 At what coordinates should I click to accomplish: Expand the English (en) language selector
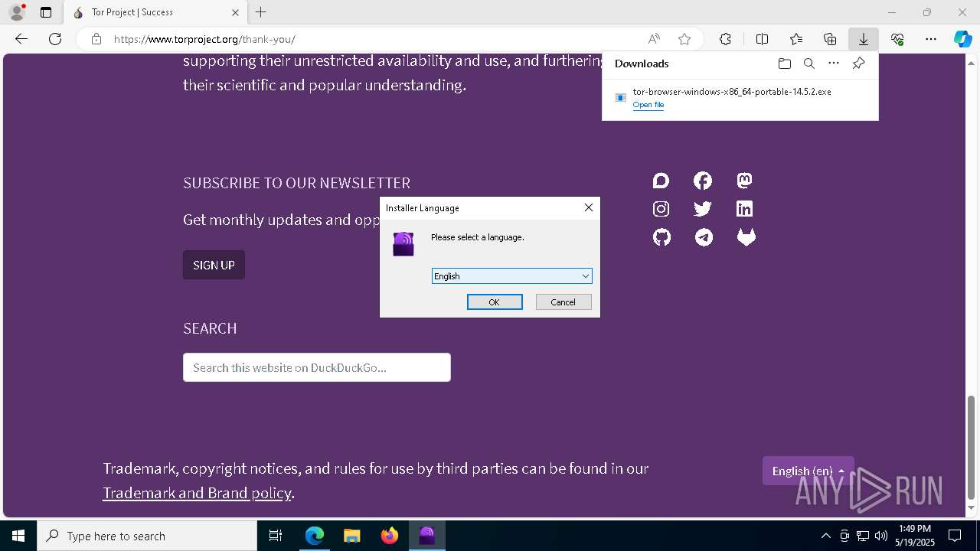808,471
